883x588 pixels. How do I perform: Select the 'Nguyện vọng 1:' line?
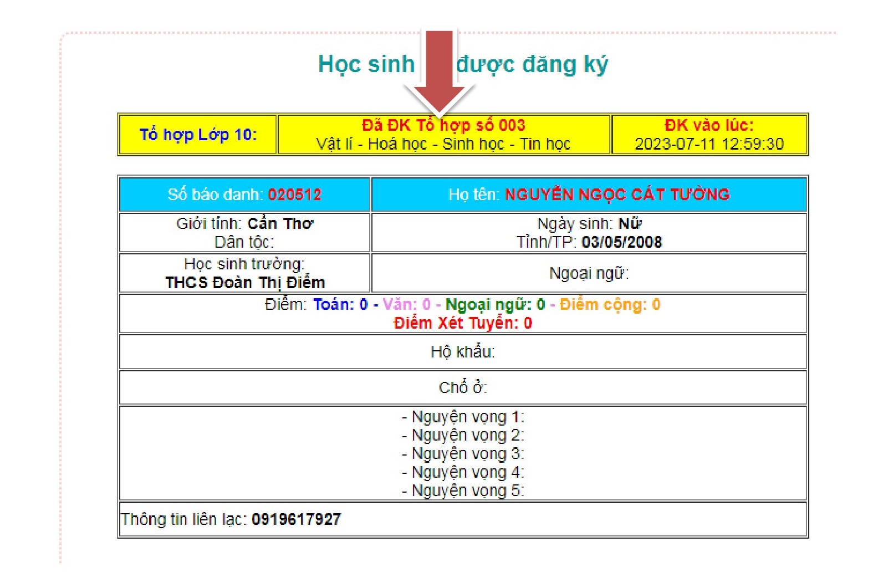point(462,417)
